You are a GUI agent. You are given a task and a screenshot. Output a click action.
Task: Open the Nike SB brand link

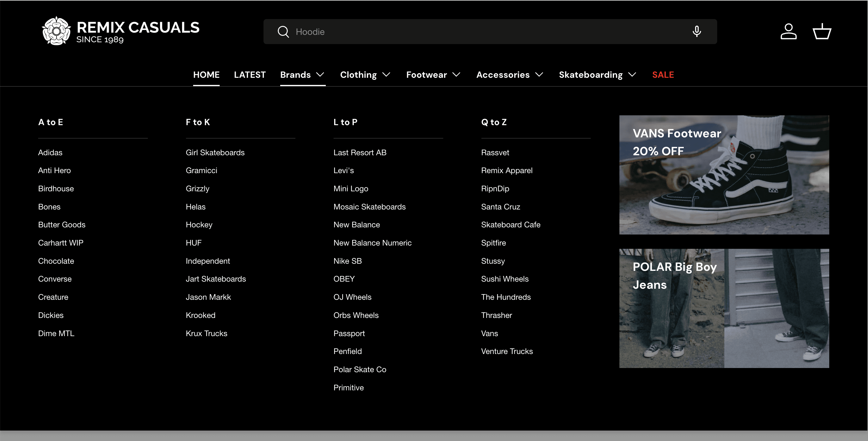pyautogui.click(x=347, y=261)
